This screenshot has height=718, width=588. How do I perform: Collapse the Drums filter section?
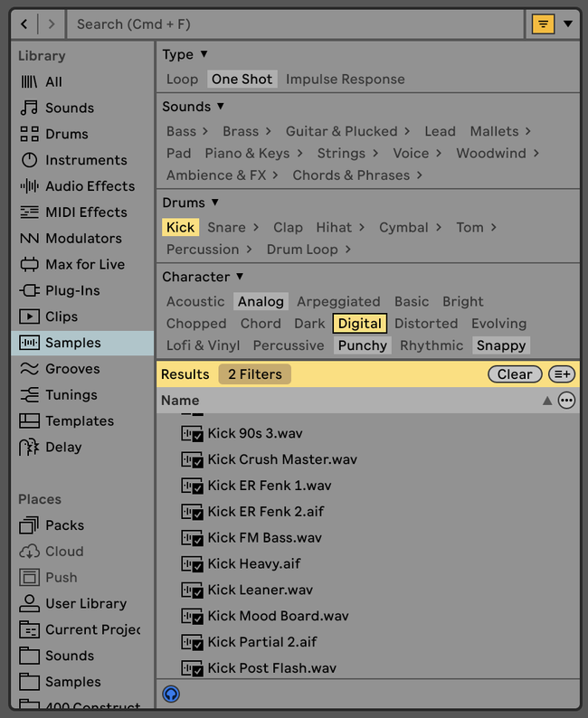215,203
